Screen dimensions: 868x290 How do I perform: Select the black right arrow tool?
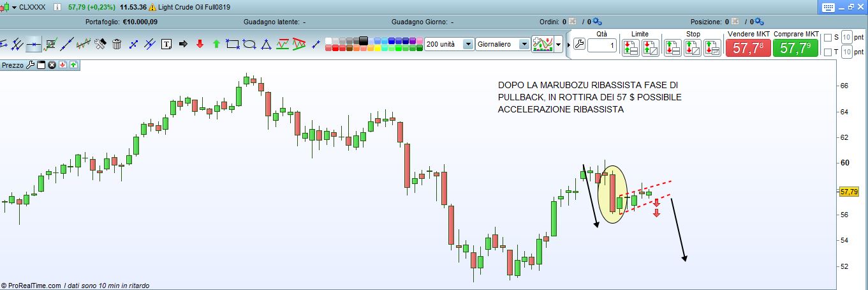tap(183, 44)
